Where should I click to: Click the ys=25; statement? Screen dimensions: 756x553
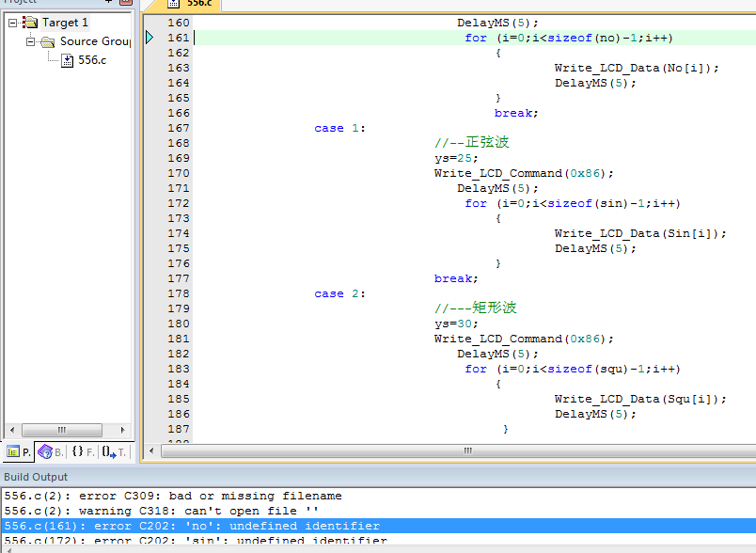tap(456, 158)
